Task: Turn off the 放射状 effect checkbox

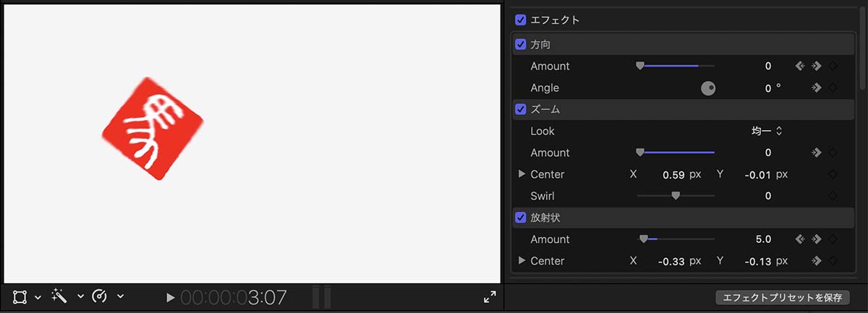Action: [x=520, y=217]
